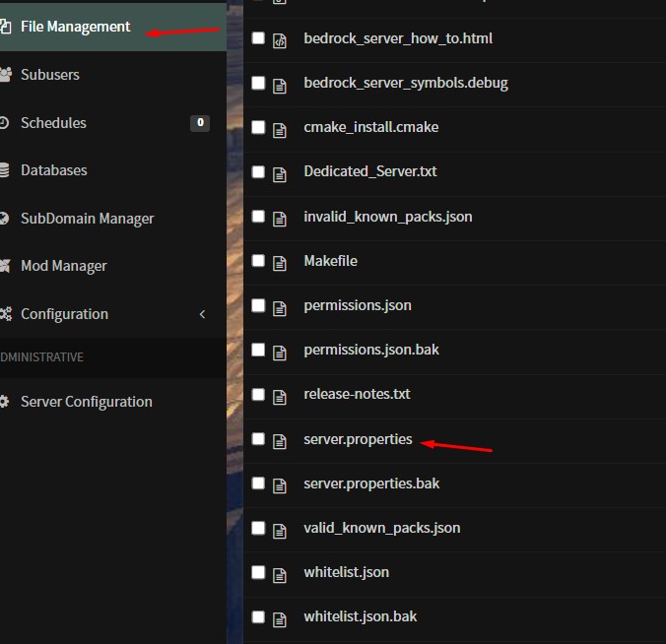666x644 pixels.
Task: Click file icon beside server.properties.bak
Action: (279, 486)
